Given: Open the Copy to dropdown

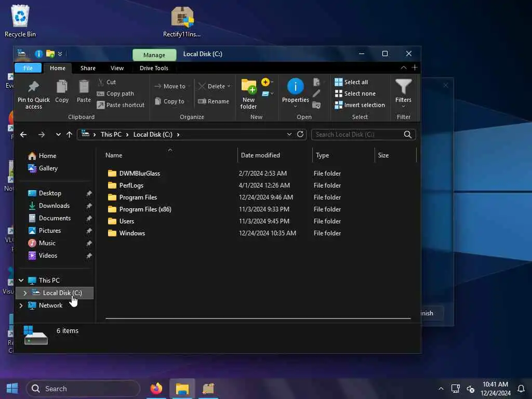Looking at the screenshot, I should 170,101.
